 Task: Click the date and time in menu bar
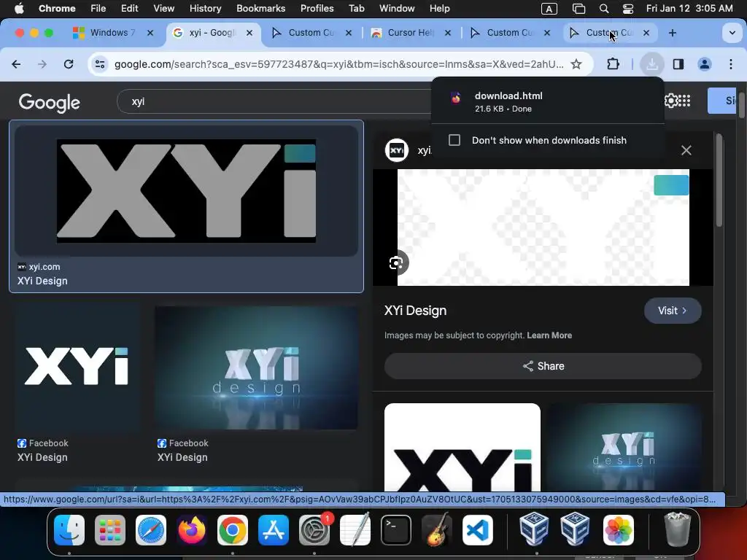pyautogui.click(x=689, y=9)
